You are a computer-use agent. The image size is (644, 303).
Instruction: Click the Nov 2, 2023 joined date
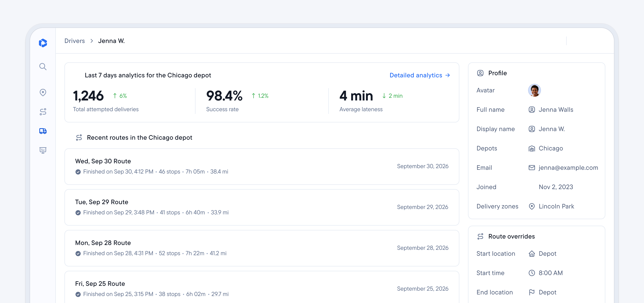556,187
